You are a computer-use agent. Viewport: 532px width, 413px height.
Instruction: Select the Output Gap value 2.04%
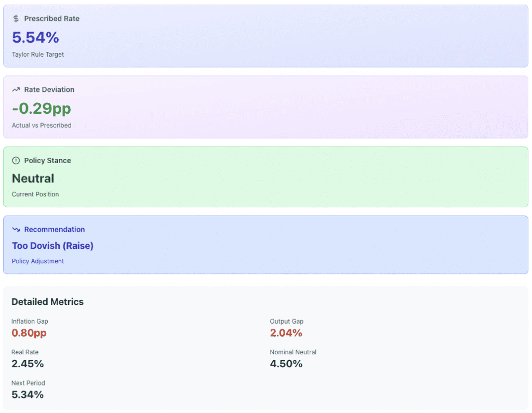(x=286, y=333)
